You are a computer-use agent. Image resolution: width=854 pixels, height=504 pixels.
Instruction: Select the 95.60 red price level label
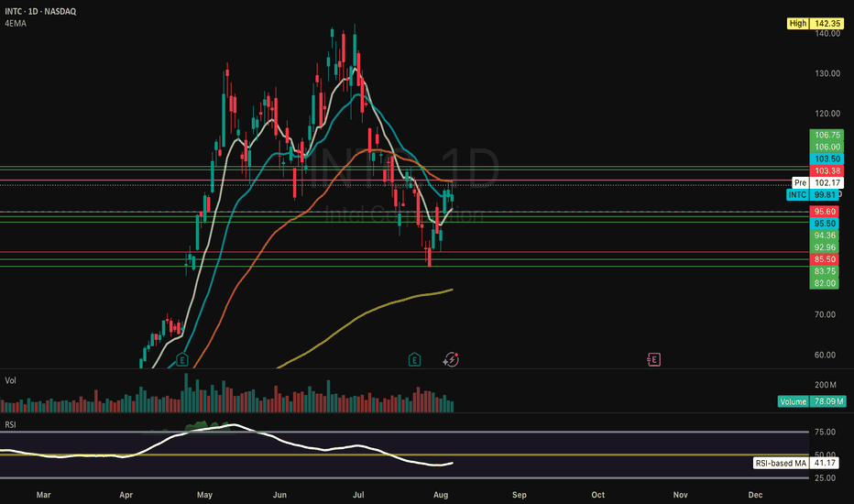[x=824, y=212]
